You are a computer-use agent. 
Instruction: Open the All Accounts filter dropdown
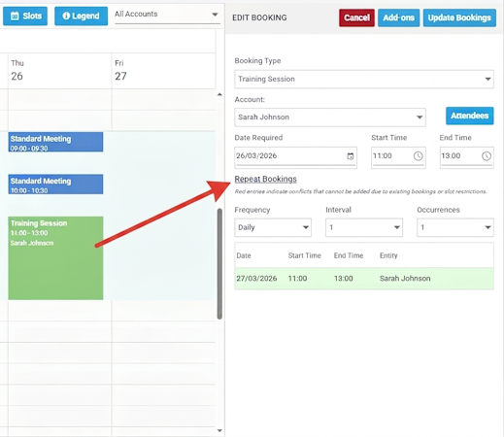point(167,15)
